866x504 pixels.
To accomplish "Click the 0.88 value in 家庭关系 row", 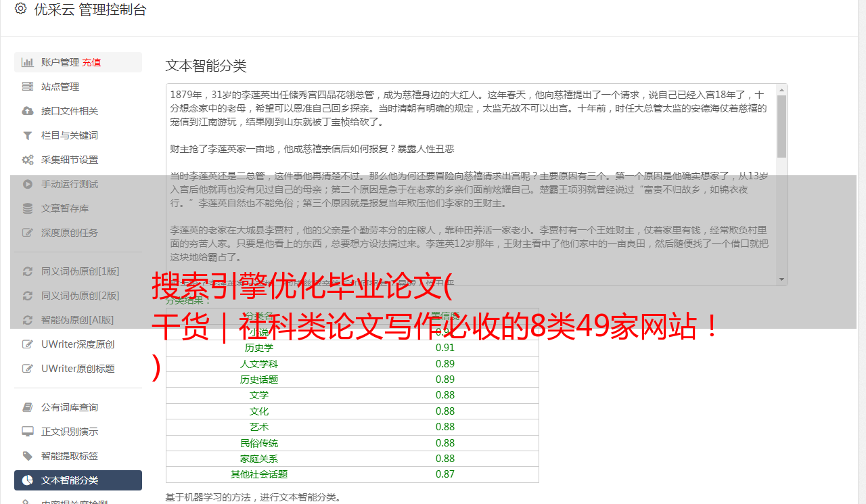I will [445, 459].
